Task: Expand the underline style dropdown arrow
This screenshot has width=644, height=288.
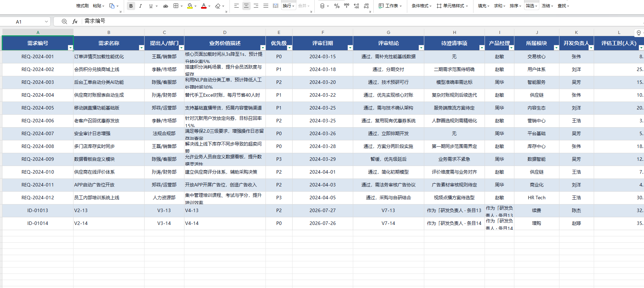Action: click(157, 6)
